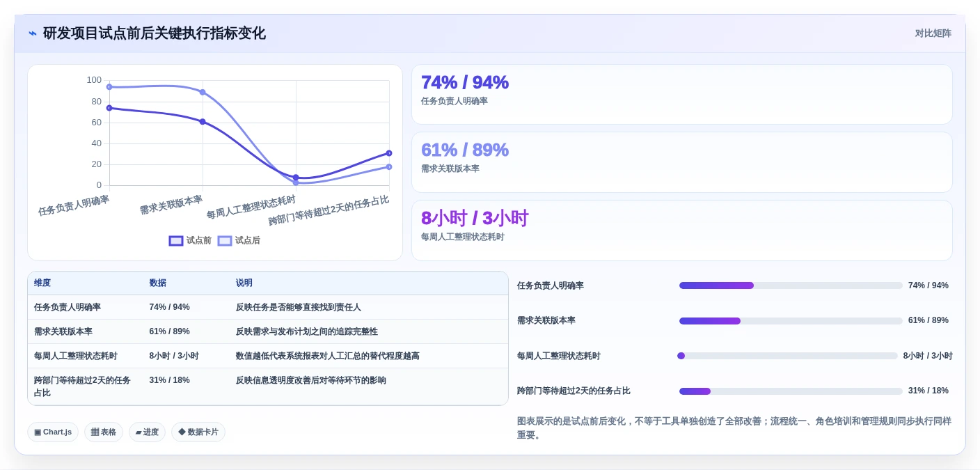Click table value 31% / 18%
The image size is (980, 470).
(x=169, y=380)
